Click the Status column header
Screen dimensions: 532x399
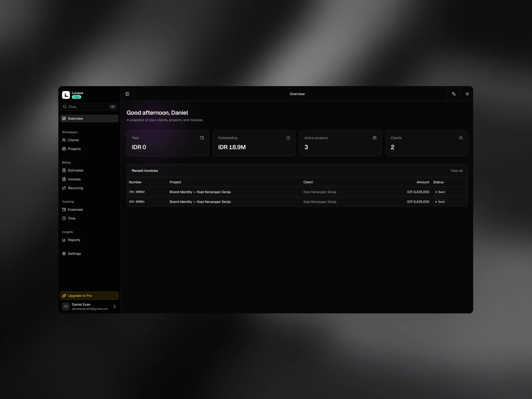coord(438,182)
